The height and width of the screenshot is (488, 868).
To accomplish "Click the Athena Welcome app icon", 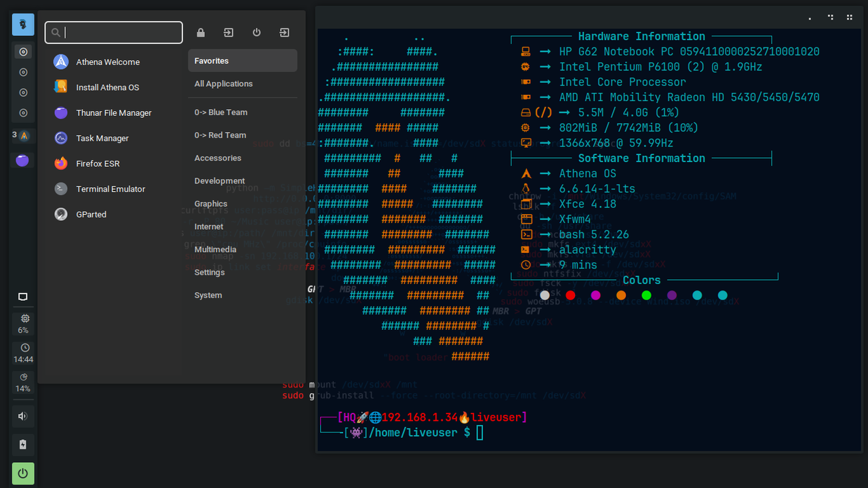I will 61,62.
